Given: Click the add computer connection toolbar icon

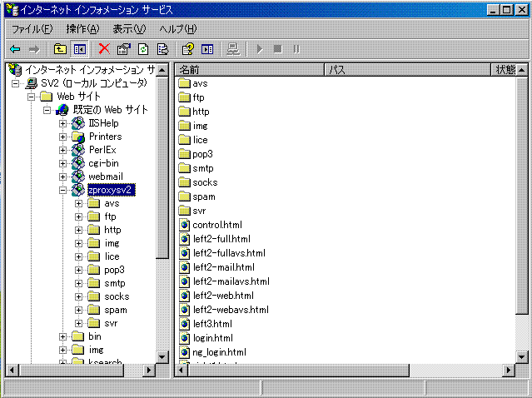Looking at the screenshot, I should [x=233, y=49].
